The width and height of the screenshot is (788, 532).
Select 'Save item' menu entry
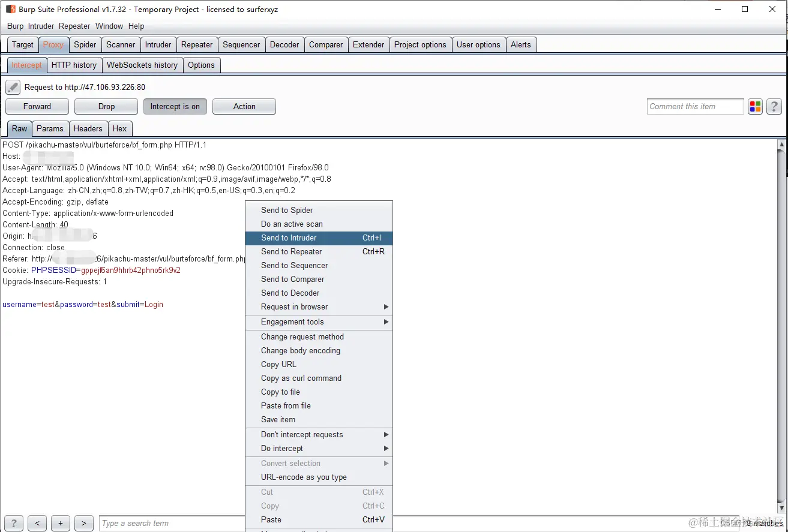tap(319, 419)
